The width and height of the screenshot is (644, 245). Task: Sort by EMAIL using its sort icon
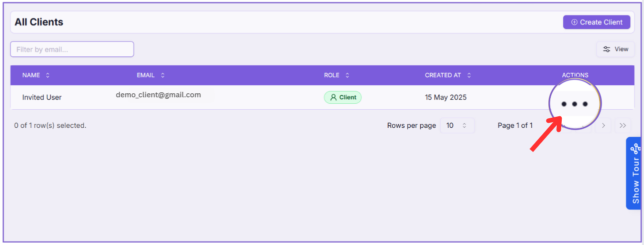coord(162,75)
